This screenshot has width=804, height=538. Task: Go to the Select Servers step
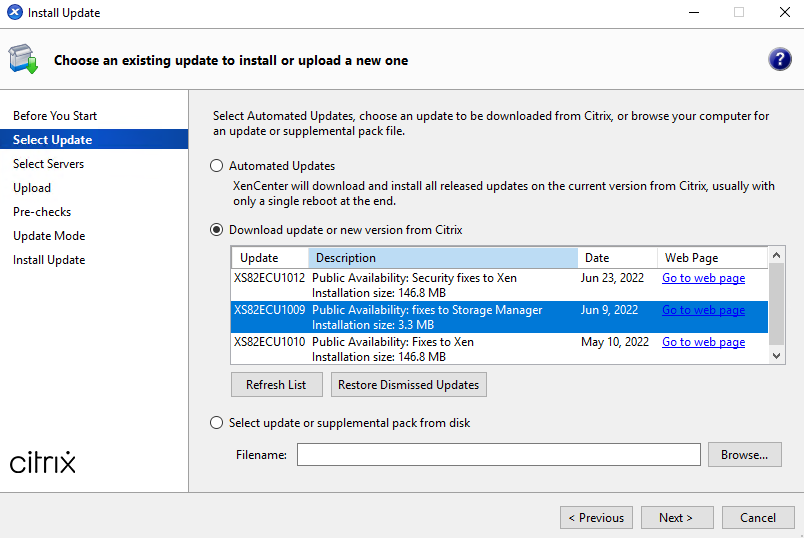(49, 164)
